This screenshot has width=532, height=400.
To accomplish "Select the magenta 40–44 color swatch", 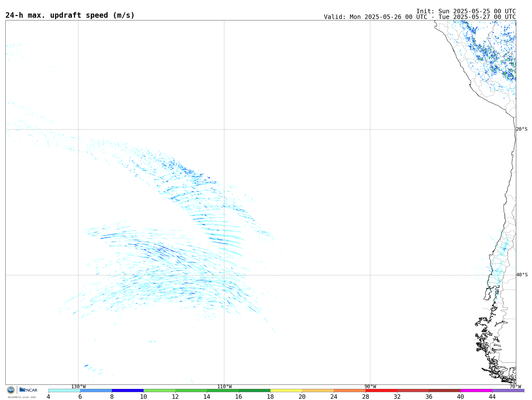I will point(476,390).
